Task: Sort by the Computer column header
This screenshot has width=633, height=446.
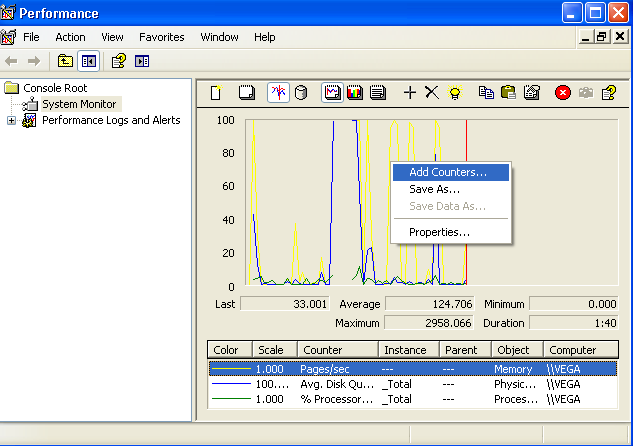Action: [581, 350]
